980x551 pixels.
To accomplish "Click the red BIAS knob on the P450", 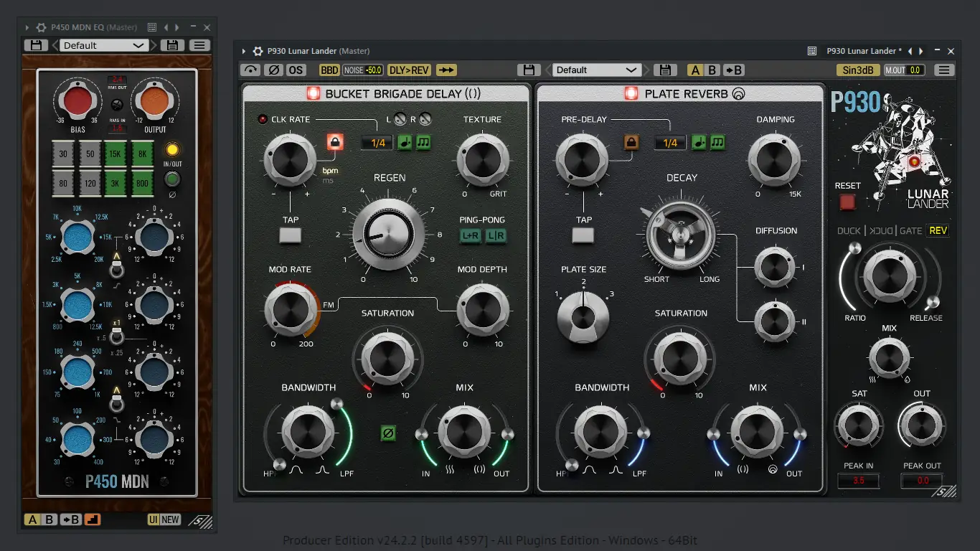I will coord(79,102).
